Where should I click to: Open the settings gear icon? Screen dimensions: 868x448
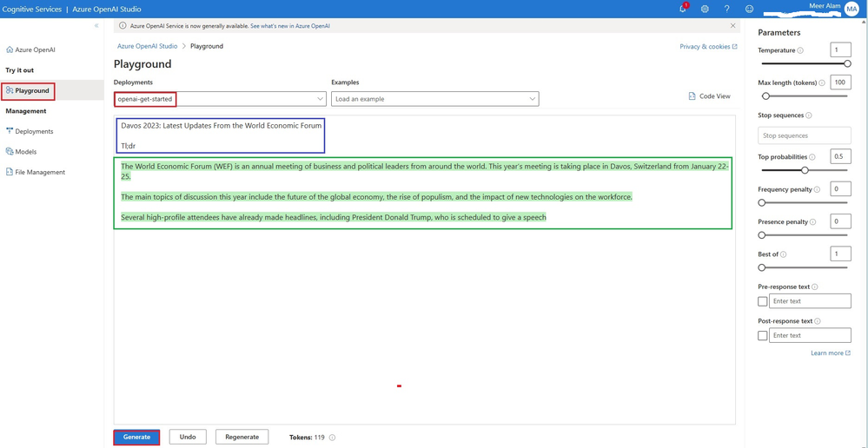pyautogui.click(x=705, y=9)
